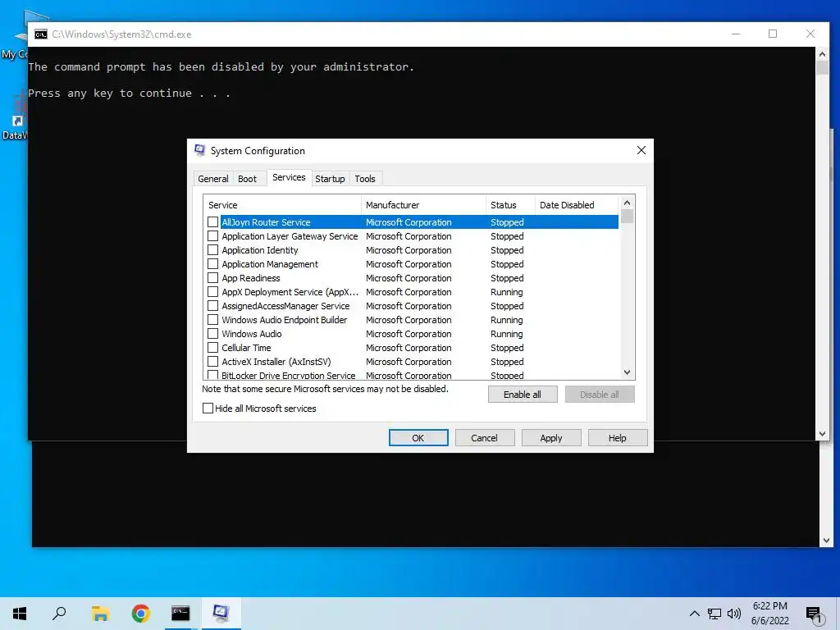Open File Explorer from taskbar
The image size is (840, 630).
[99, 614]
